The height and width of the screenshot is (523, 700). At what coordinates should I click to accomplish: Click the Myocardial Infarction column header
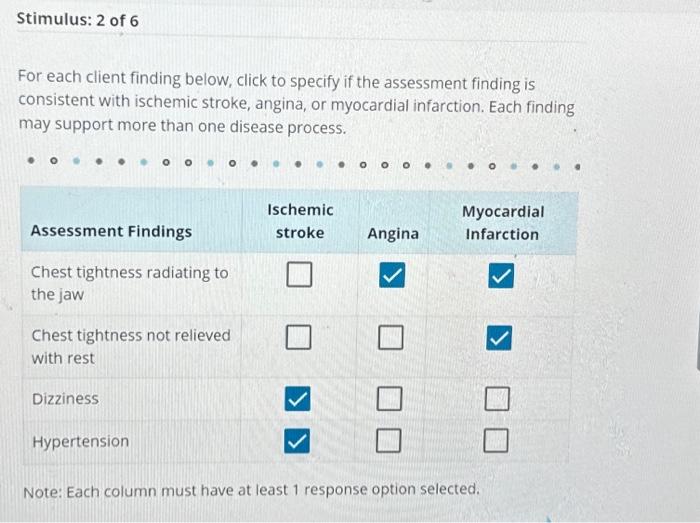(x=503, y=223)
